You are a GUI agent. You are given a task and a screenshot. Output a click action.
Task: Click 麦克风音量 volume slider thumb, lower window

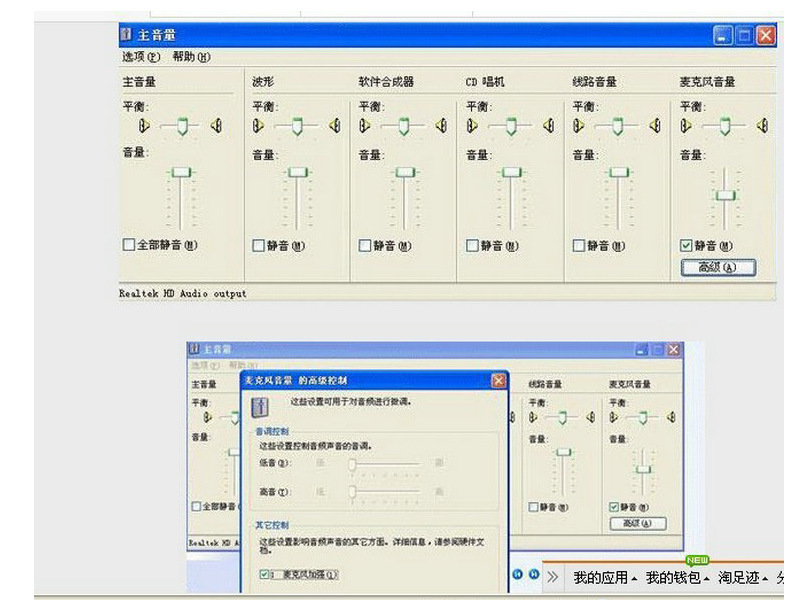pos(643,469)
